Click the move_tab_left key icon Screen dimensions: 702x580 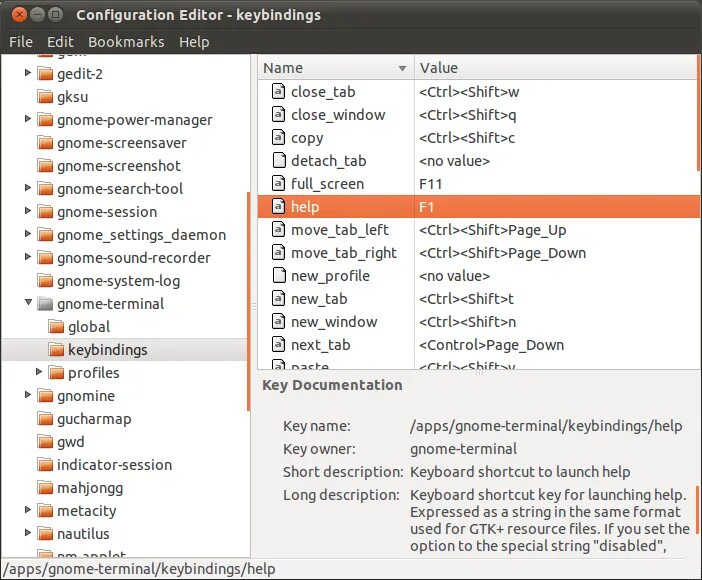click(x=278, y=230)
